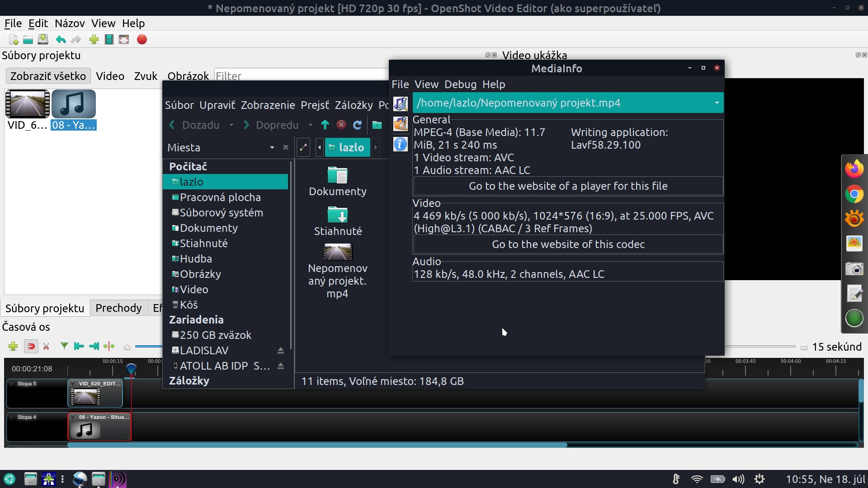This screenshot has height=488, width=868.
Task: Click the Save Project disk icon
Action: pyautogui.click(x=43, y=40)
